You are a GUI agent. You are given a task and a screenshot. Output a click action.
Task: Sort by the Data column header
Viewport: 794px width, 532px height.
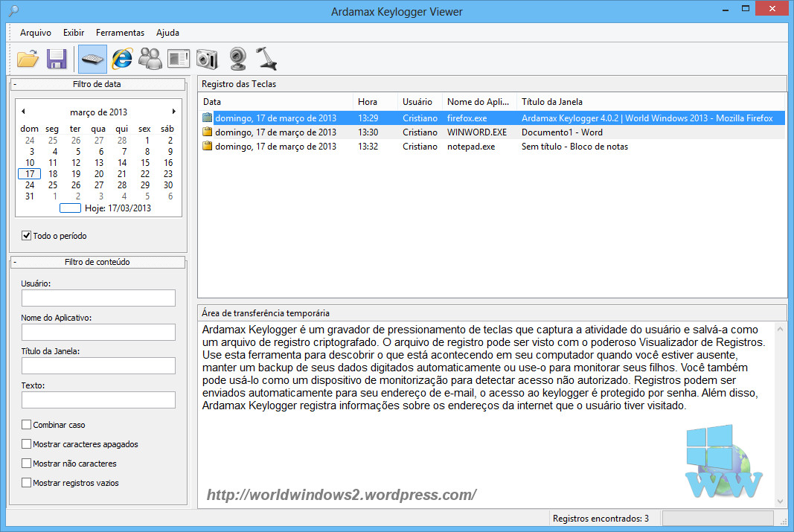tap(276, 102)
